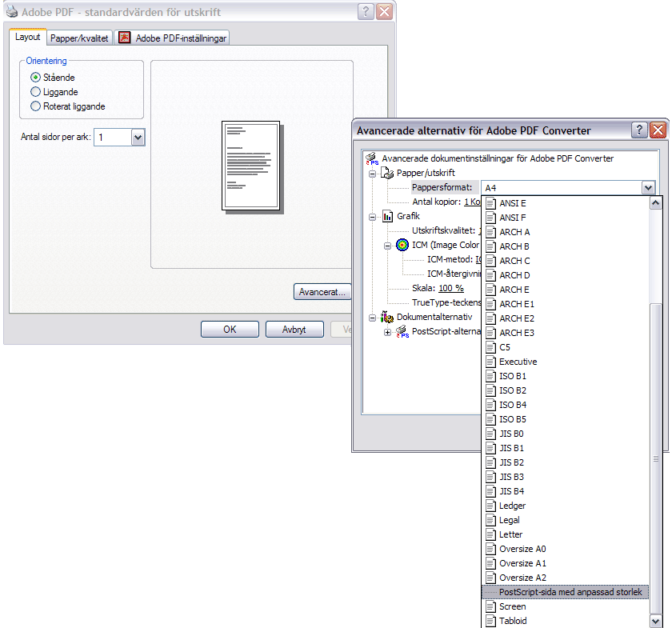
Task: Open the Pappersformat A4 dropdown arrow
Action: pos(648,188)
